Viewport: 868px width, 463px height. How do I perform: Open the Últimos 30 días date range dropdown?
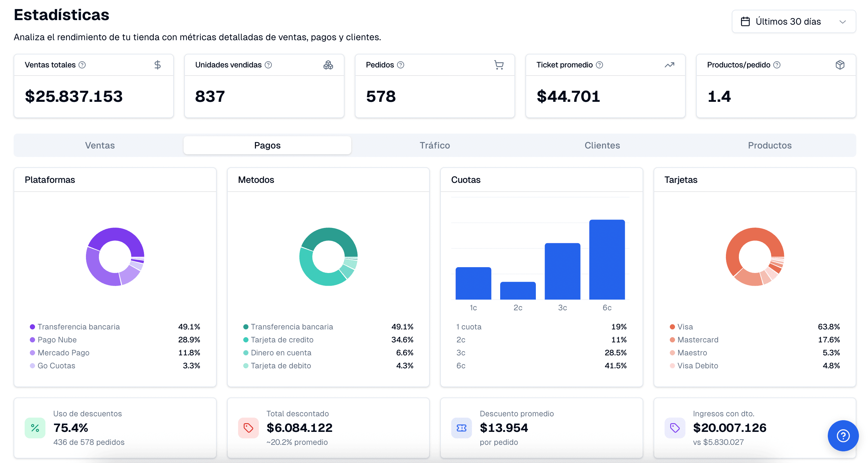pyautogui.click(x=793, y=21)
